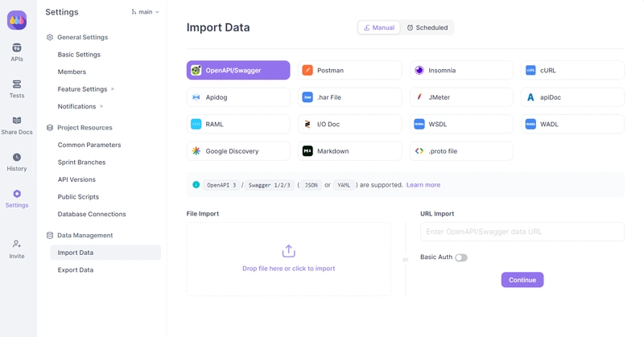Enable the Basic Auth toggle
The image size is (644, 337).
pos(460,257)
